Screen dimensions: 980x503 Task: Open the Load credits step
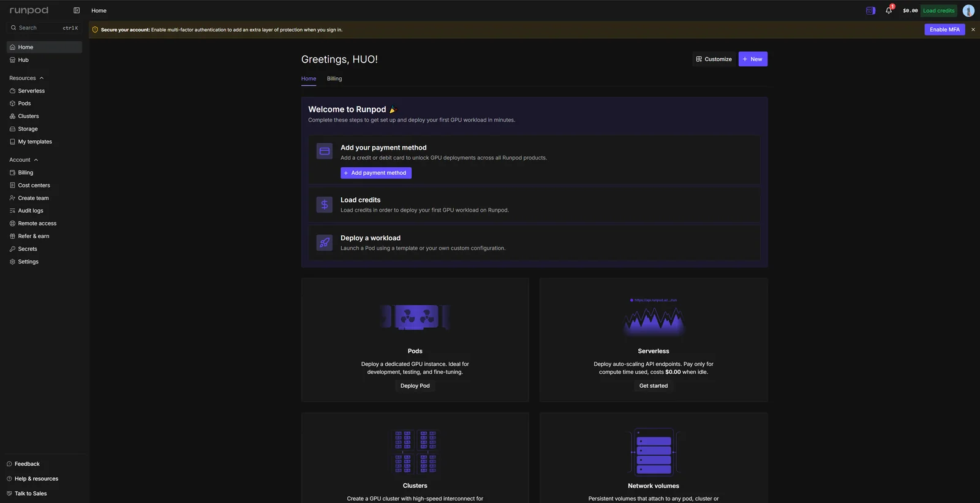click(534, 205)
